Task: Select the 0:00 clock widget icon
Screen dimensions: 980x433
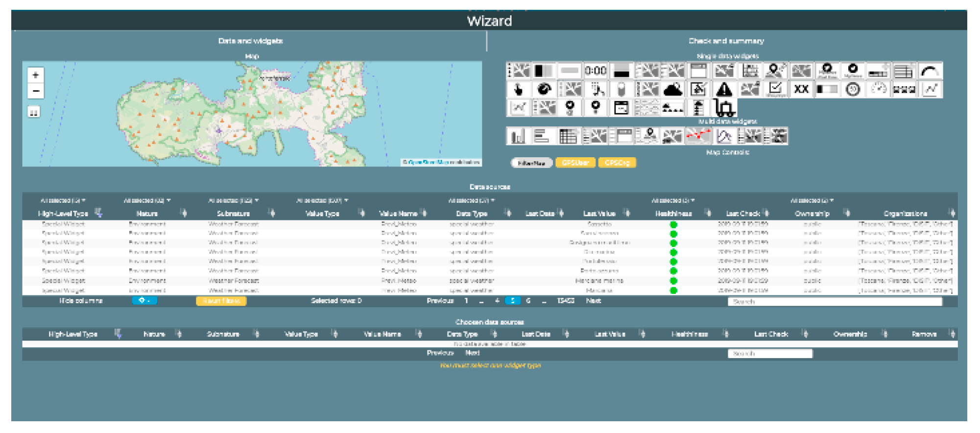Action: 595,71
